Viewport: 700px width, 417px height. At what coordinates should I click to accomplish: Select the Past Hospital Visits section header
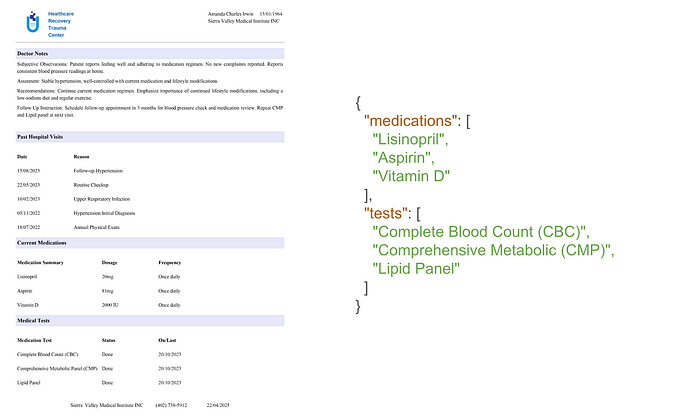tap(43, 135)
